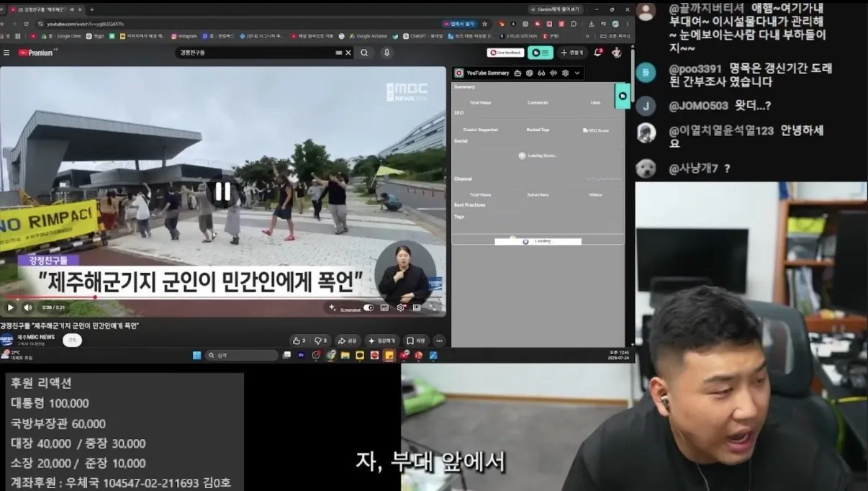Go to YouTube Premium home logo

tap(37, 53)
